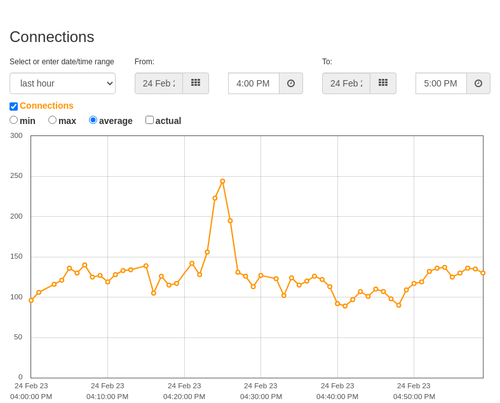The width and height of the screenshot is (500, 403).
Task: Open the 'last hour' range dropdown
Action: click(63, 83)
